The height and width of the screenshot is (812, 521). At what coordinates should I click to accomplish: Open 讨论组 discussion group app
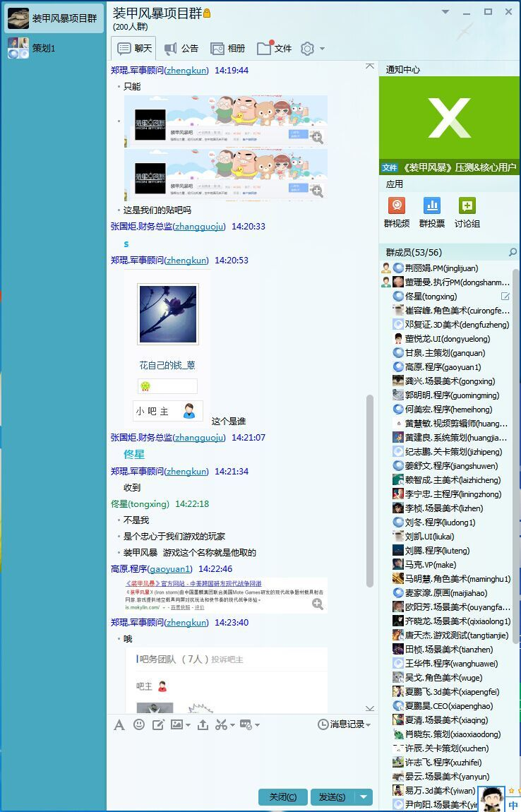[467, 213]
